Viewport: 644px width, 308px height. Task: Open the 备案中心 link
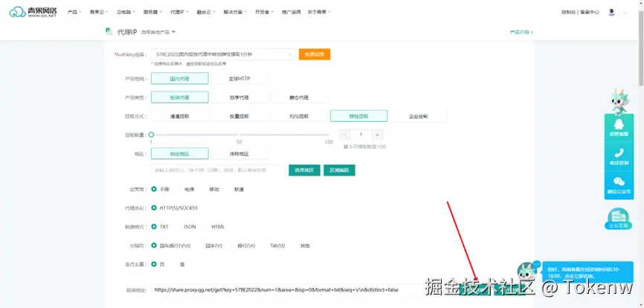click(590, 13)
